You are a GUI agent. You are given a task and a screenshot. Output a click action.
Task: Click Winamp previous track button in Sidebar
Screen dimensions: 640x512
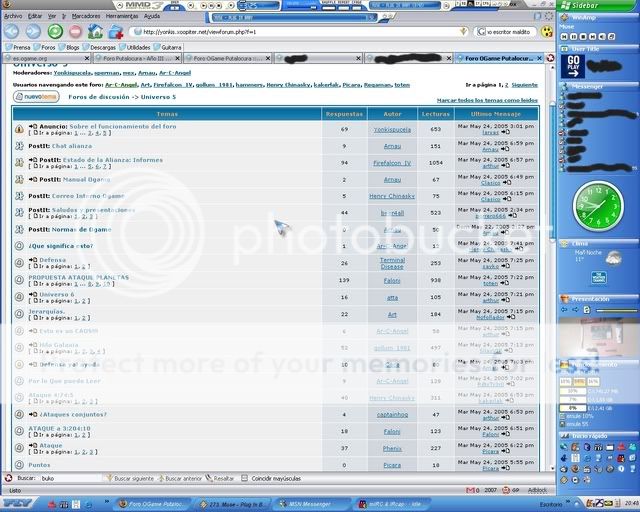pos(564,37)
